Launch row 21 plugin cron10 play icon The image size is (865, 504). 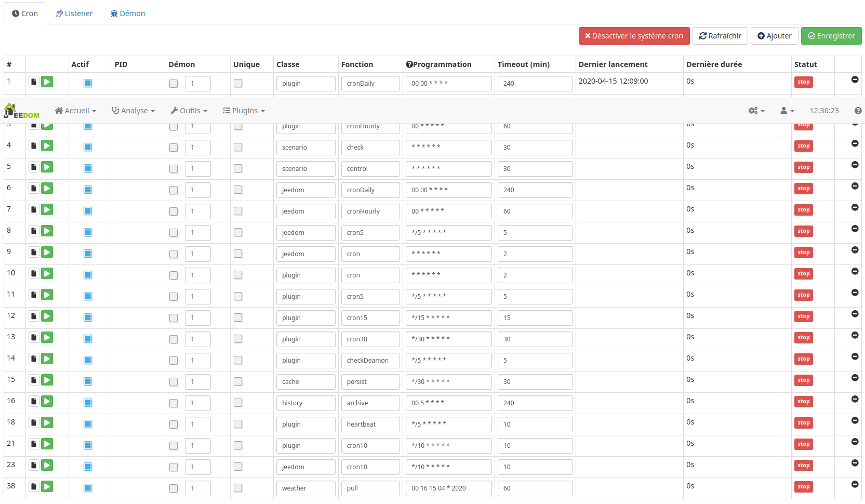(x=47, y=444)
